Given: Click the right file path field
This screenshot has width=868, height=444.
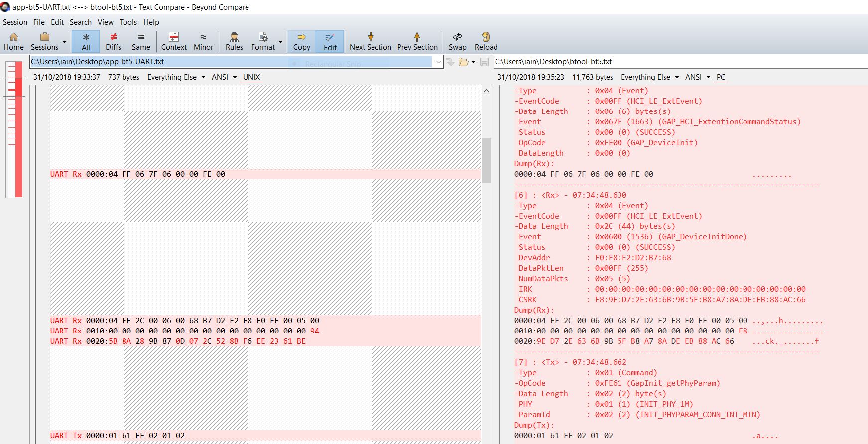Looking at the screenshot, I should [680, 62].
